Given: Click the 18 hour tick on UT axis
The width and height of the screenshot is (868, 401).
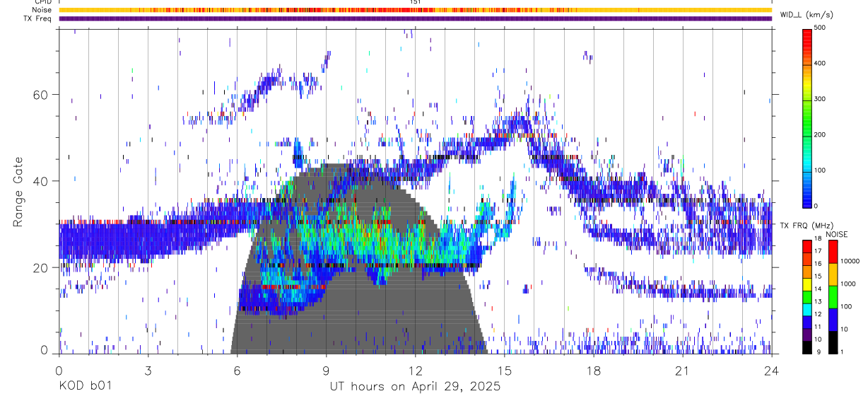Looking at the screenshot, I should (x=594, y=370).
